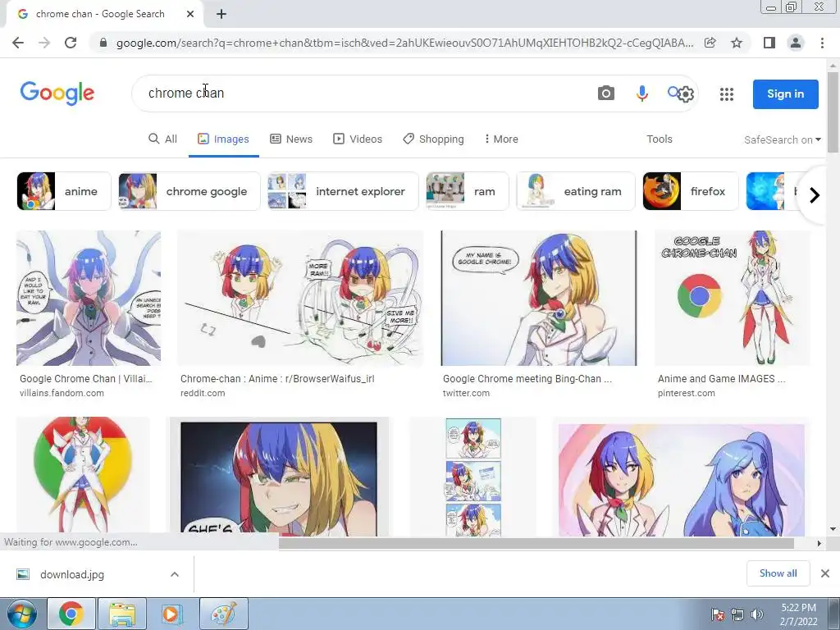This screenshot has height=630, width=840.
Task: Open the pinterest Chrome-Chan image result
Action: [733, 298]
